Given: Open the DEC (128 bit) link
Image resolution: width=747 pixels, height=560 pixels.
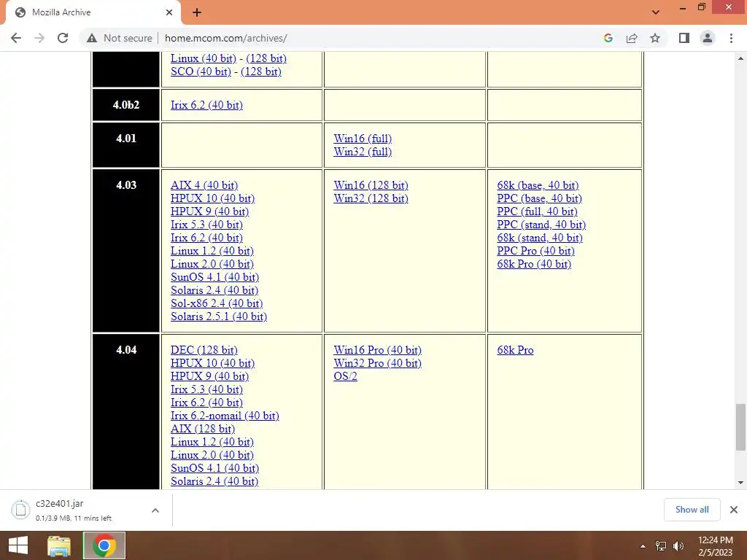Looking at the screenshot, I should [204, 349].
